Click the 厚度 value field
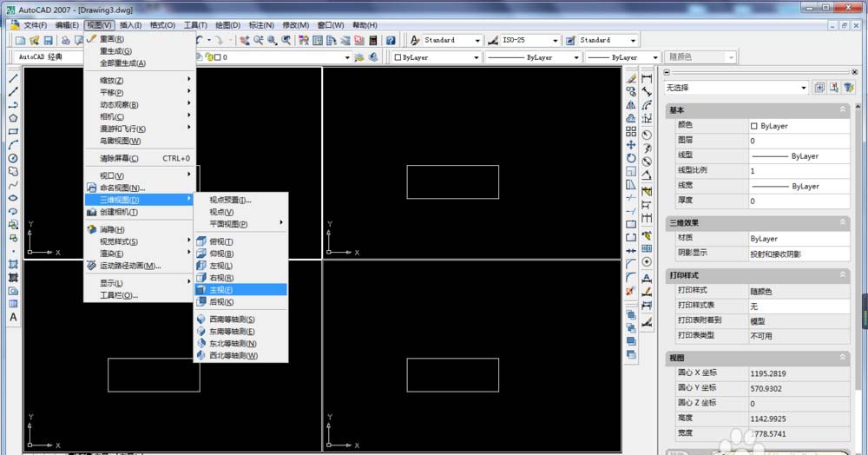The image size is (868, 455). click(x=799, y=201)
